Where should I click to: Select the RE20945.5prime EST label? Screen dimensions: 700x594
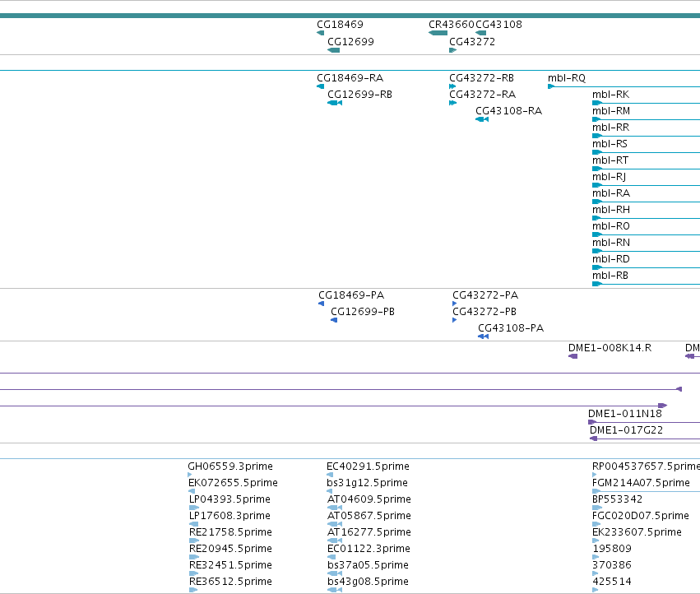point(231,549)
